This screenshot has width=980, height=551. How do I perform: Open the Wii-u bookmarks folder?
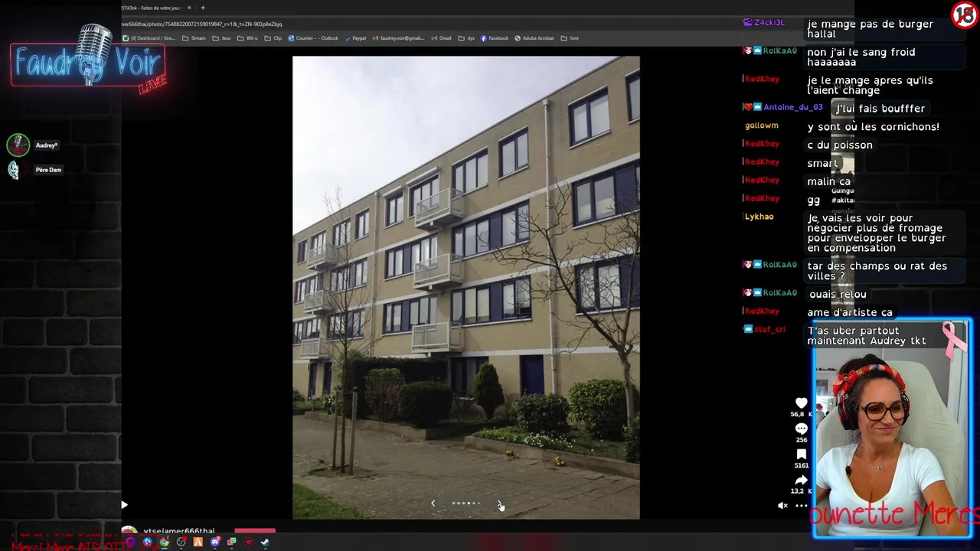[247, 38]
